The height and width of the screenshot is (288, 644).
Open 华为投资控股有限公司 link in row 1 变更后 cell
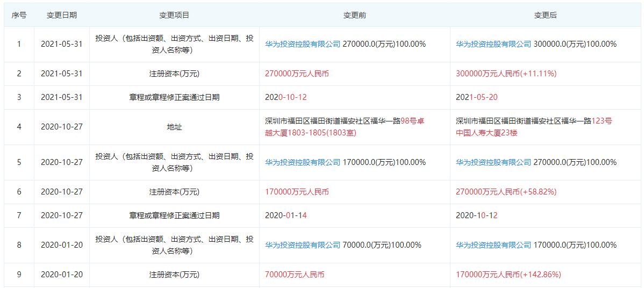pyautogui.click(x=493, y=44)
